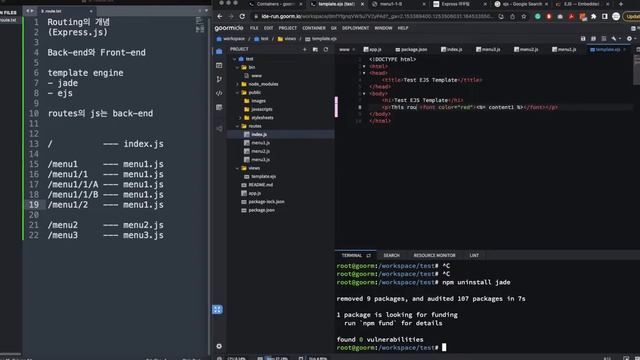Open the FILE menu
The height and width of the screenshot is (360, 640).
click(254, 28)
